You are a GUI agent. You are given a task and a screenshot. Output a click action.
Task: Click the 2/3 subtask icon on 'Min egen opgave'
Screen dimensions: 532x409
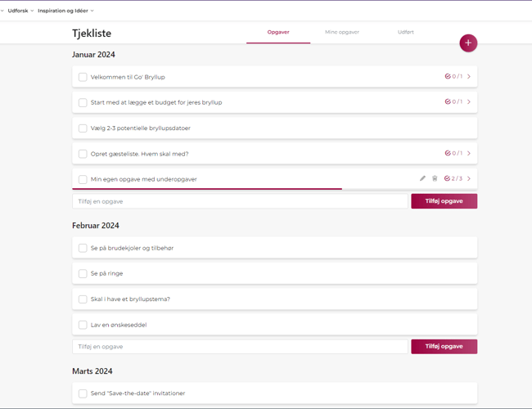click(x=448, y=178)
